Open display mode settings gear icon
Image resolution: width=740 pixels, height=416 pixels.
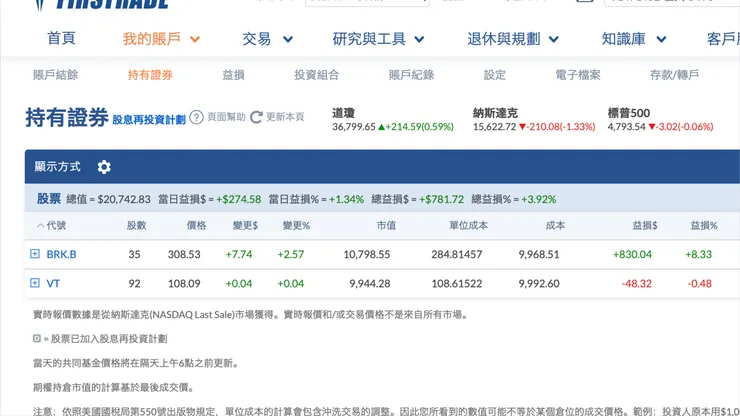coord(104,167)
